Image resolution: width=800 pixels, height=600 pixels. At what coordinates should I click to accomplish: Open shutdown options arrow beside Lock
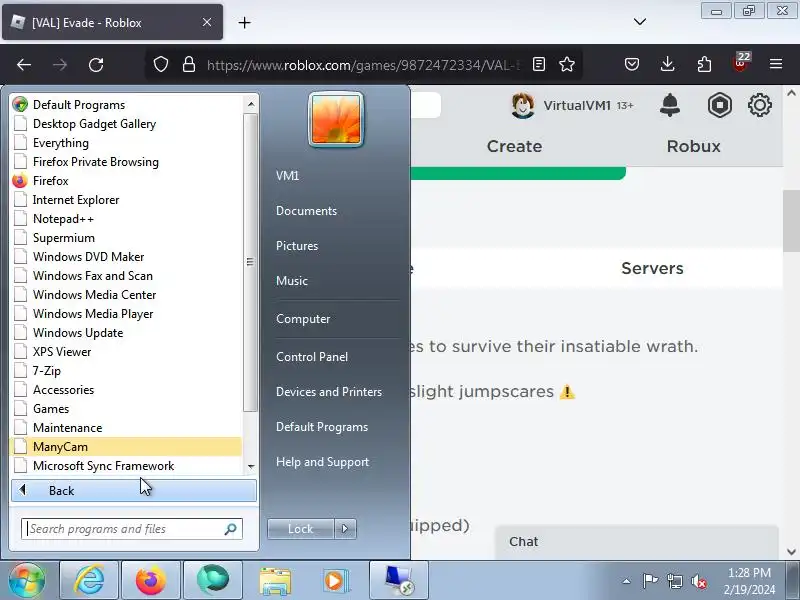point(345,529)
